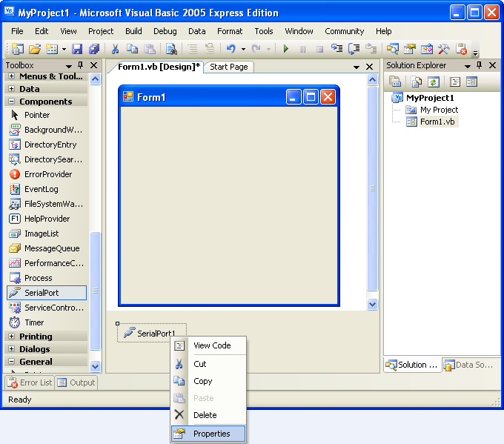Select the ImageList toolbox component

47,233
